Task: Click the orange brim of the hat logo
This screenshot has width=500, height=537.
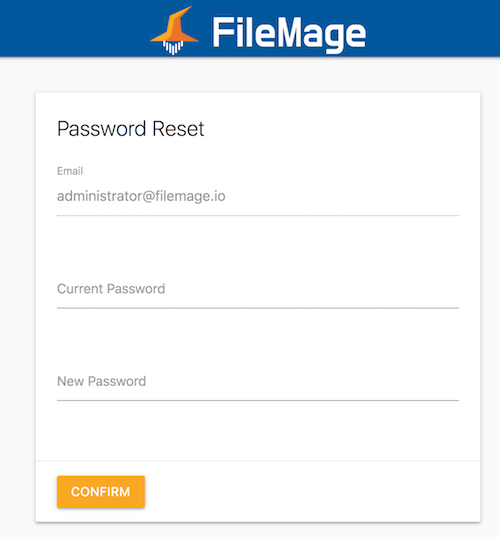Action: [174, 38]
